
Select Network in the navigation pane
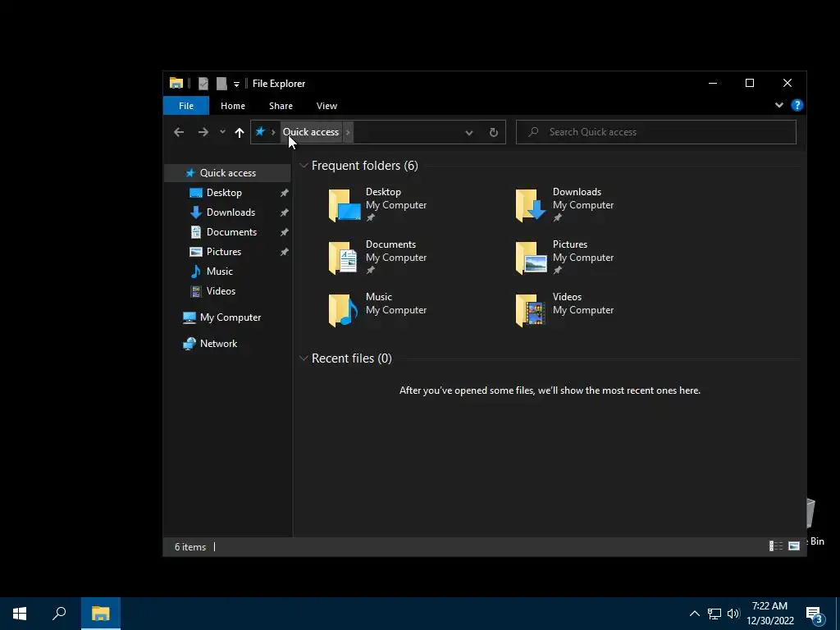pyautogui.click(x=218, y=344)
